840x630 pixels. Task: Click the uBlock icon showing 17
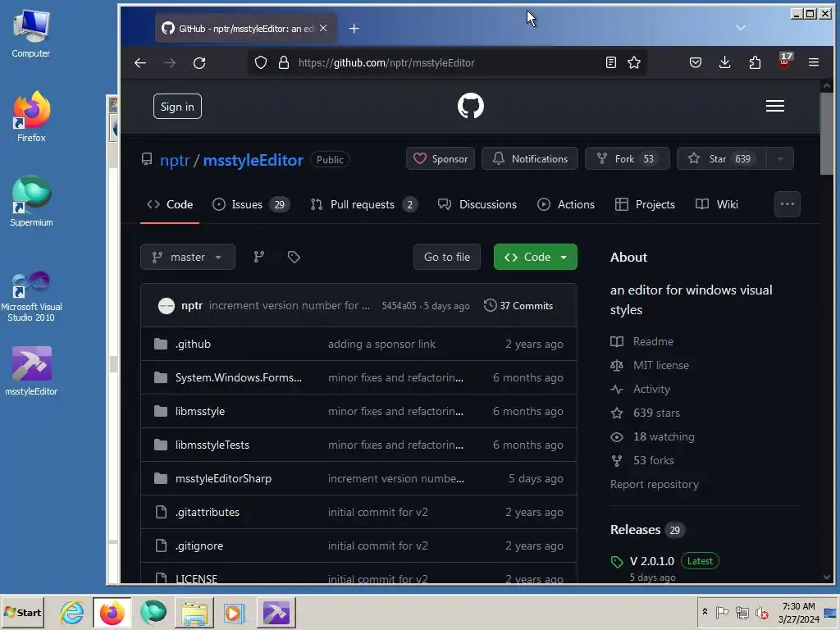(785, 61)
